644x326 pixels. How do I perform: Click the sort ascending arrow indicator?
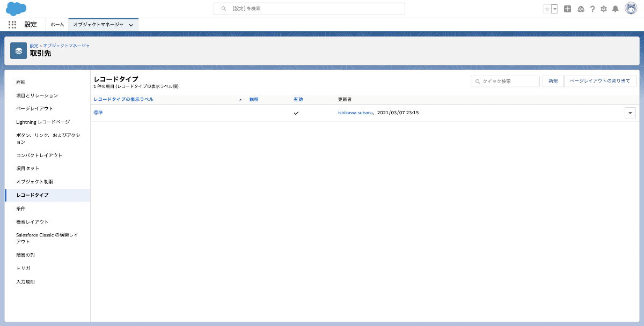(240, 100)
